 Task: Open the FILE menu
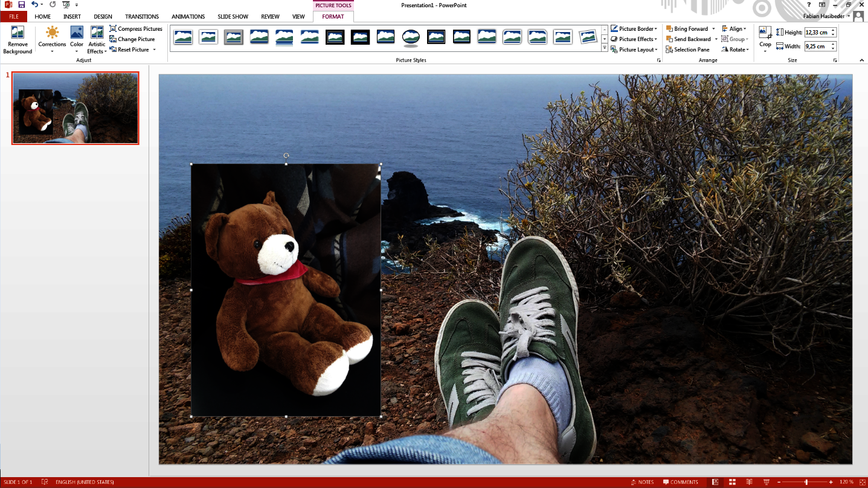(x=13, y=16)
